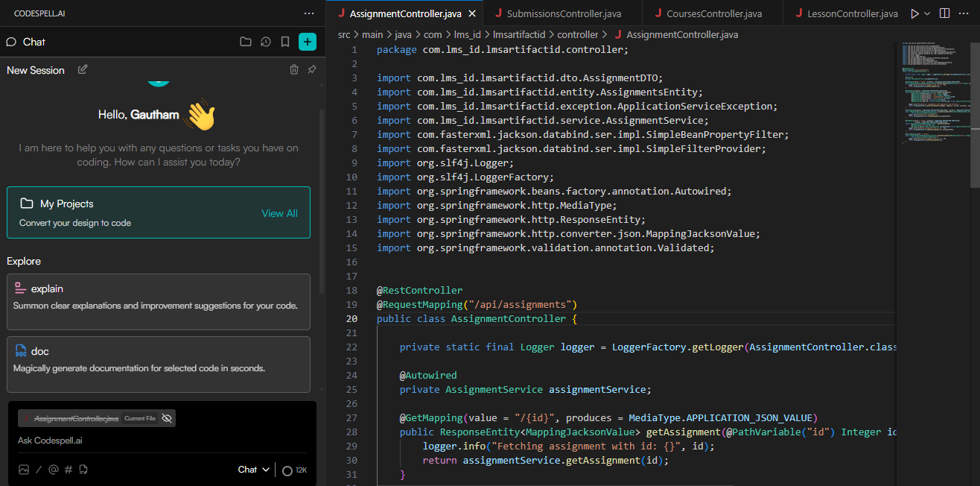Click the src breadcrumb segment
This screenshot has height=486, width=980.
point(344,34)
